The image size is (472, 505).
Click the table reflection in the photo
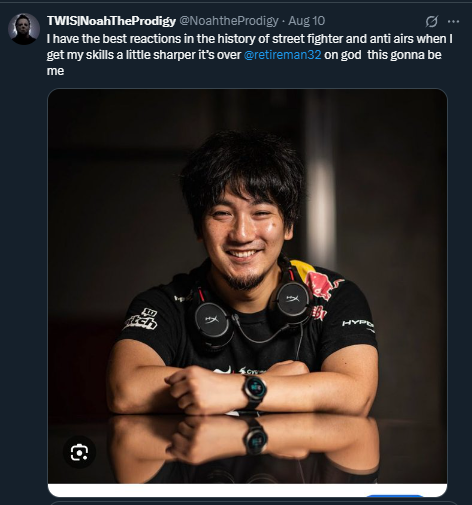tap(247, 448)
